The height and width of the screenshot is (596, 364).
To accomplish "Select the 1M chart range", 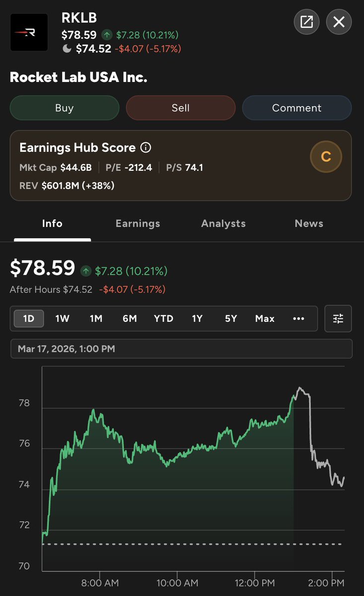I will point(96,318).
